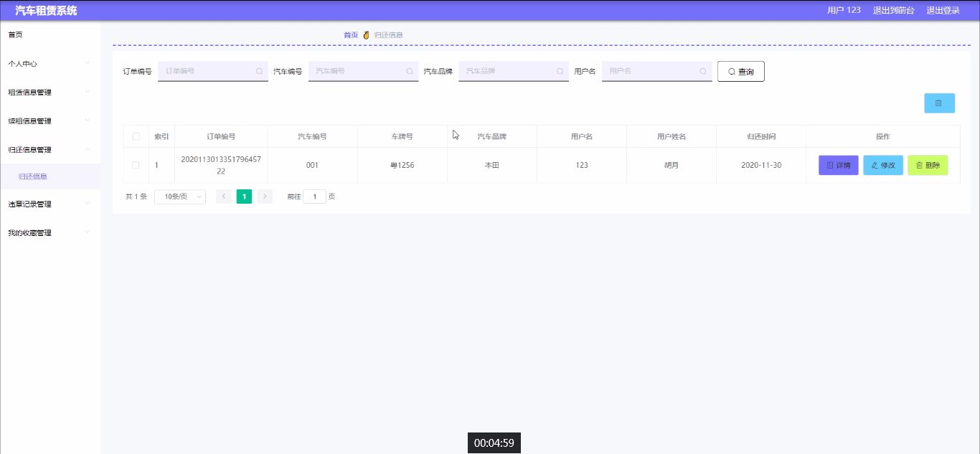This screenshot has height=454, width=980.
Task: Click the 2020-11-30 return date cell
Action: [761, 165]
